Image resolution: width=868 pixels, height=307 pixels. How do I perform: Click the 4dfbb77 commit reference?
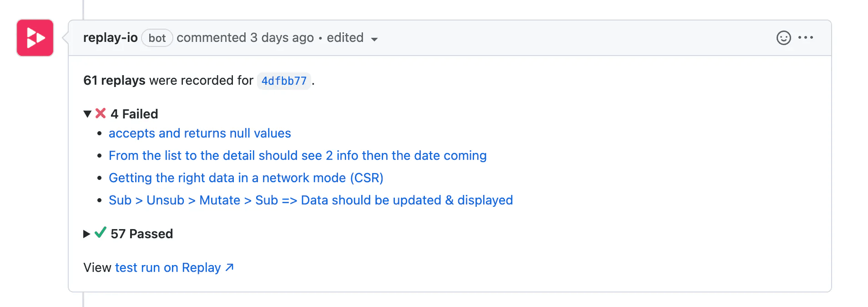click(284, 81)
